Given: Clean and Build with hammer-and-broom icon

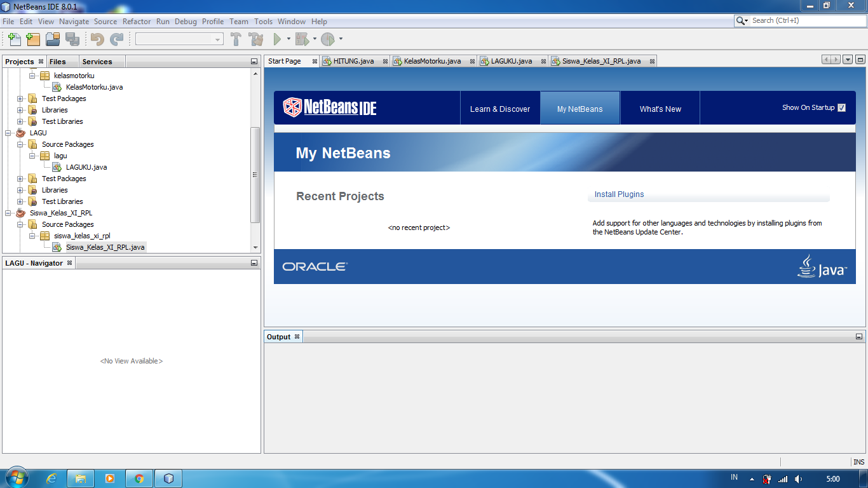Looking at the screenshot, I should pyautogui.click(x=255, y=39).
